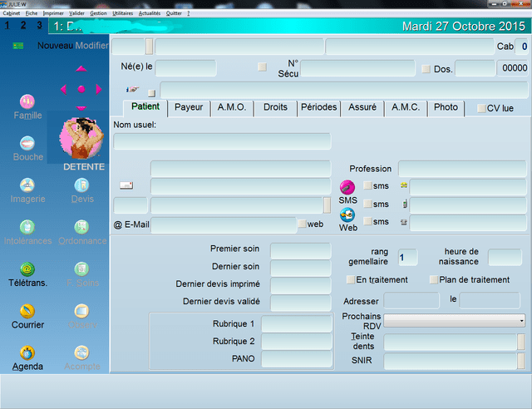The width and height of the screenshot is (532, 409).
Task: Open the Famille module icon
Action: 27,102
